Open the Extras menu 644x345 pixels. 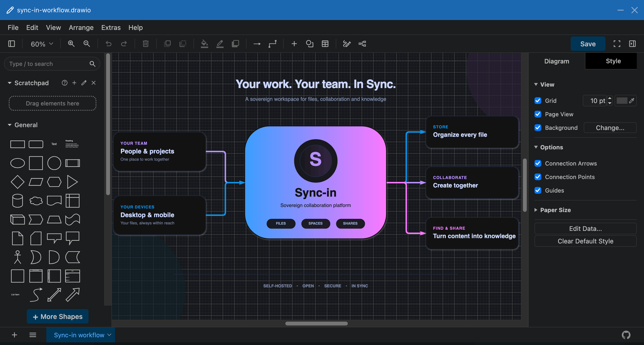click(111, 28)
